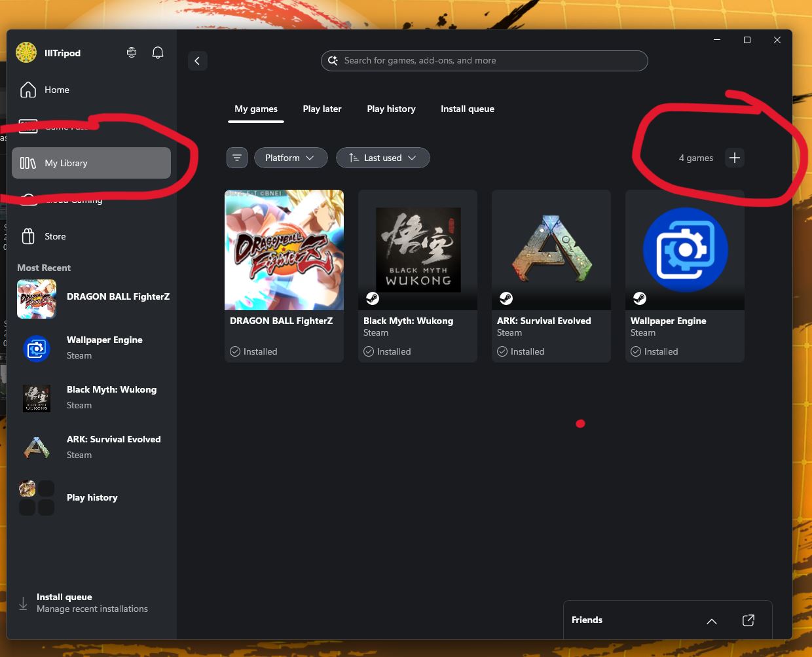Click ARK sidebar logo icon
Screen dimensions: 812x657
(x=37, y=448)
